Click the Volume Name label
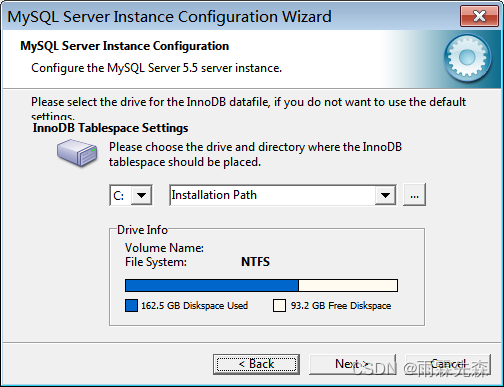Viewport: 504px width, 387px height. pyautogui.click(x=164, y=248)
